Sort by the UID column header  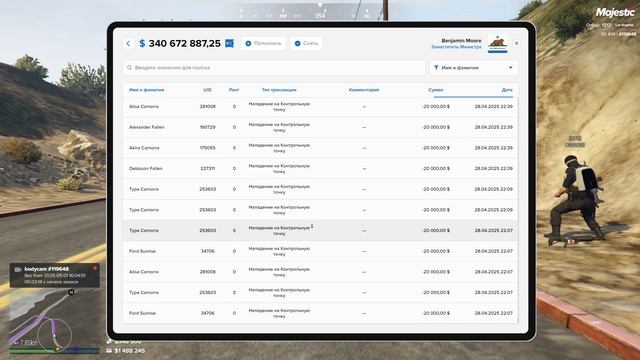pyautogui.click(x=207, y=90)
